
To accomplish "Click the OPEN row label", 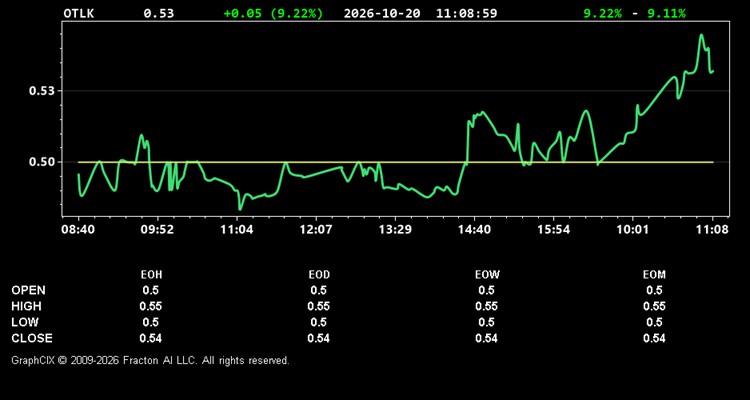I will 29,290.
